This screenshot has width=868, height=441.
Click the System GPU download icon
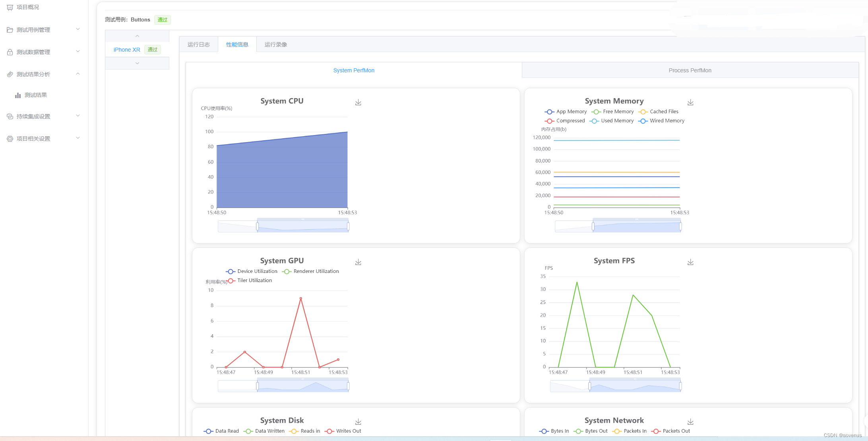[358, 261]
